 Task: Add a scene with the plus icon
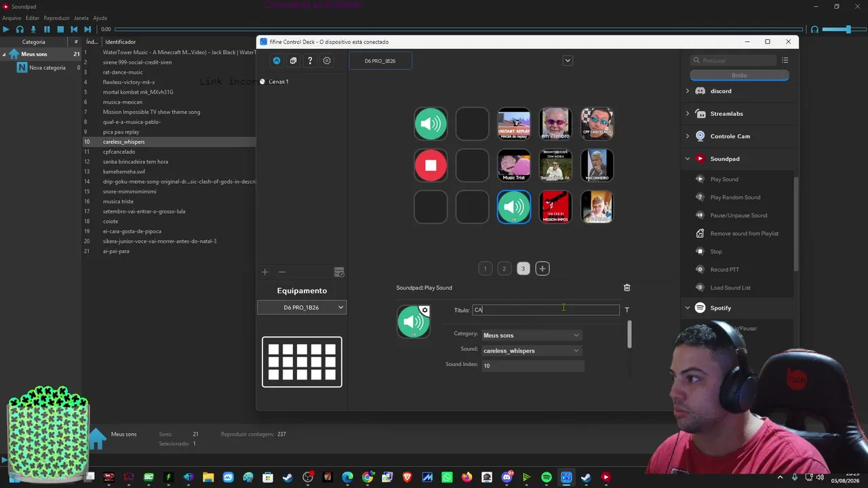[265, 272]
